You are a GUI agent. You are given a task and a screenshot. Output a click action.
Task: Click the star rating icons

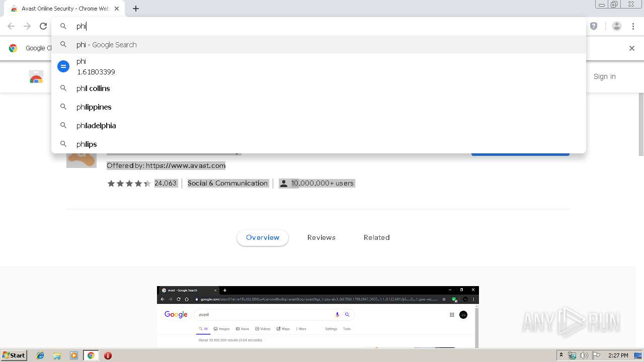(x=129, y=184)
